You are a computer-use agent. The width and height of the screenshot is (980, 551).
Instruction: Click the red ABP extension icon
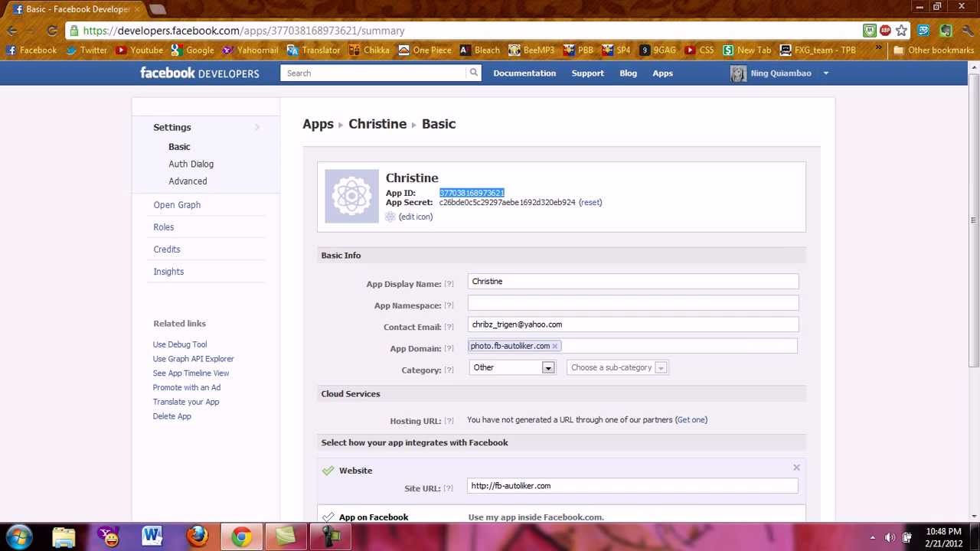click(x=885, y=31)
